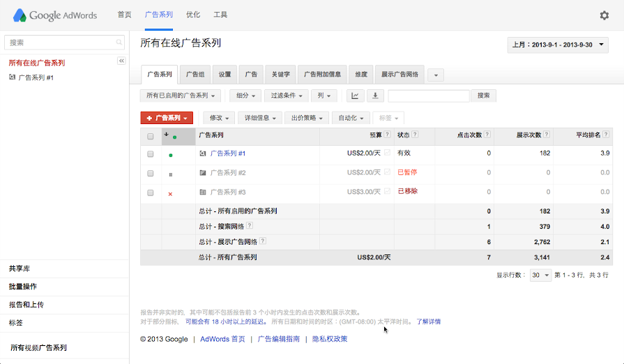Switch to the 维度 tab

[x=361, y=75]
